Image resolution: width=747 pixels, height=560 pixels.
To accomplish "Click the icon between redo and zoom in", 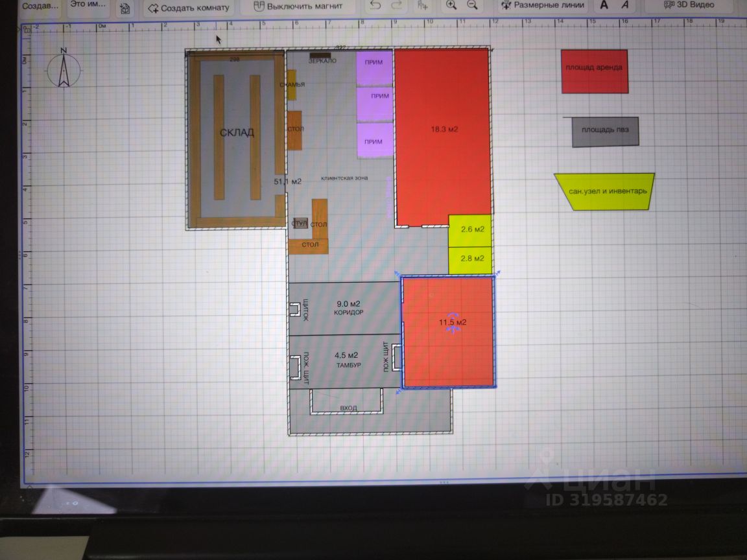I will coord(423,5).
